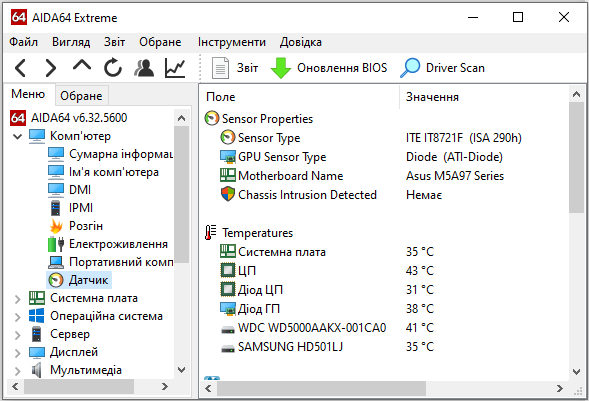Open the Інструменти menu

[232, 42]
